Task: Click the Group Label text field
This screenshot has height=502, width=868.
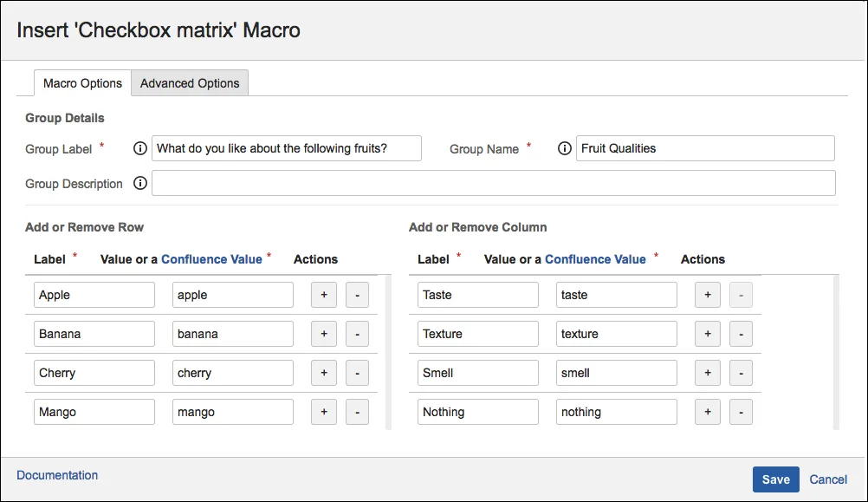Action: (287, 148)
